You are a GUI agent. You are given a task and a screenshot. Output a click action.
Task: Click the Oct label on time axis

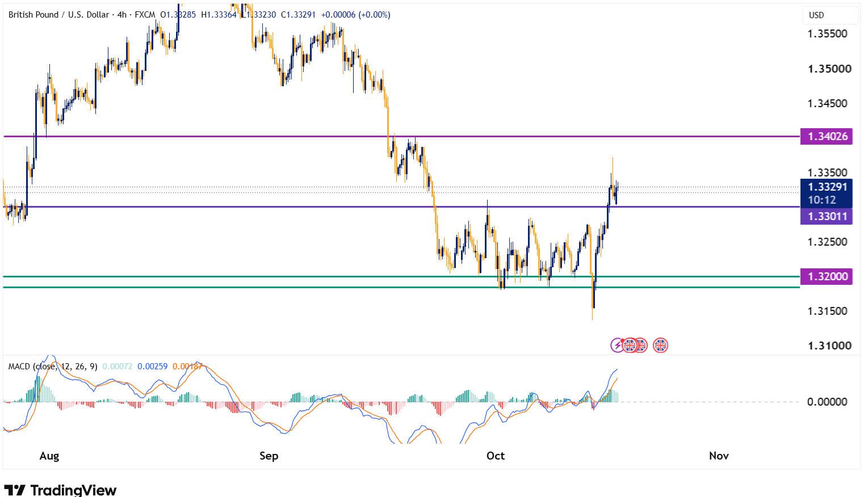pyautogui.click(x=496, y=456)
